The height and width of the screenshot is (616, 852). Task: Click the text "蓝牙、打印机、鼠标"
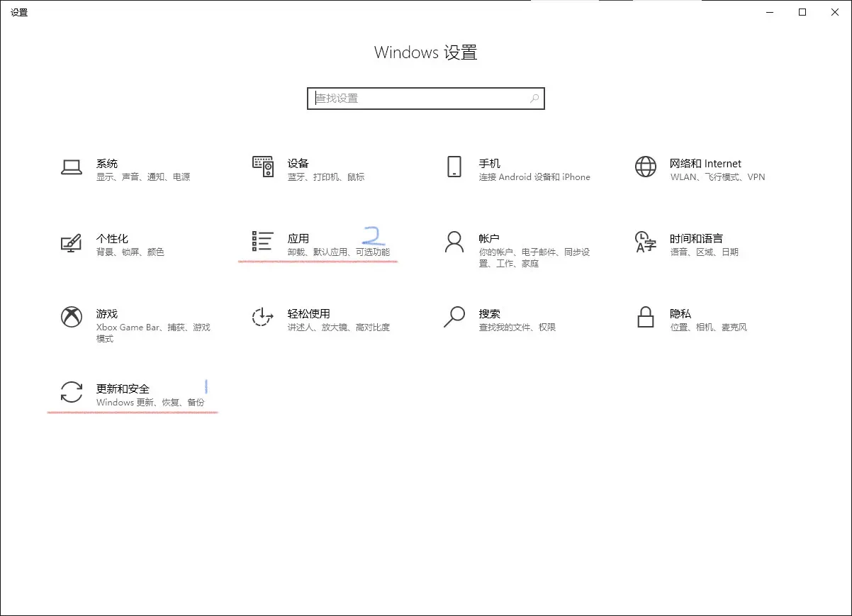click(326, 177)
